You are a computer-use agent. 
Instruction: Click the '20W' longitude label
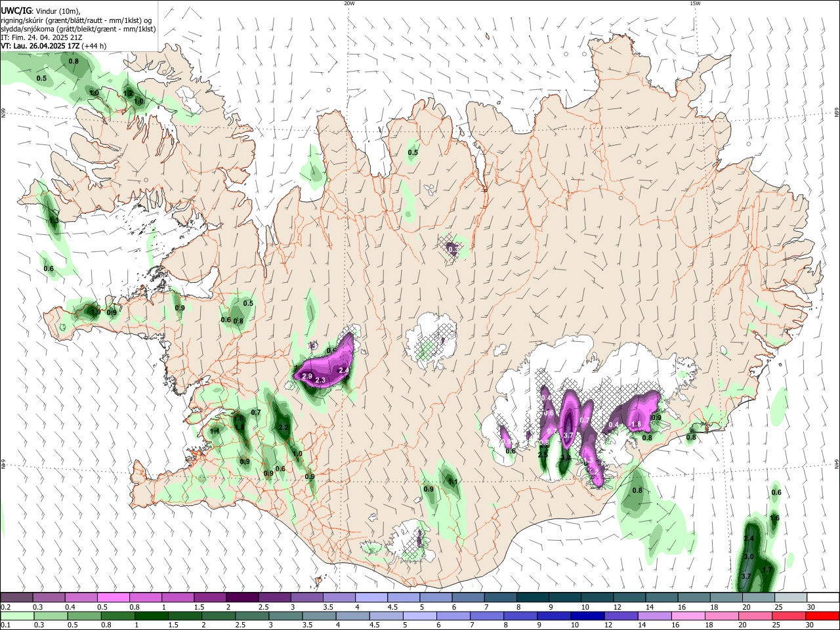pos(349,3)
